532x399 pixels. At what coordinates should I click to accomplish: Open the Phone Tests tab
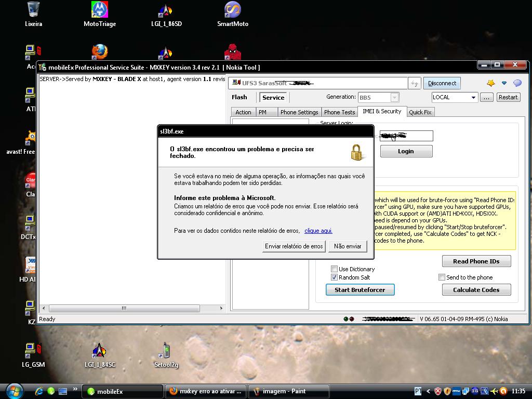tap(339, 112)
